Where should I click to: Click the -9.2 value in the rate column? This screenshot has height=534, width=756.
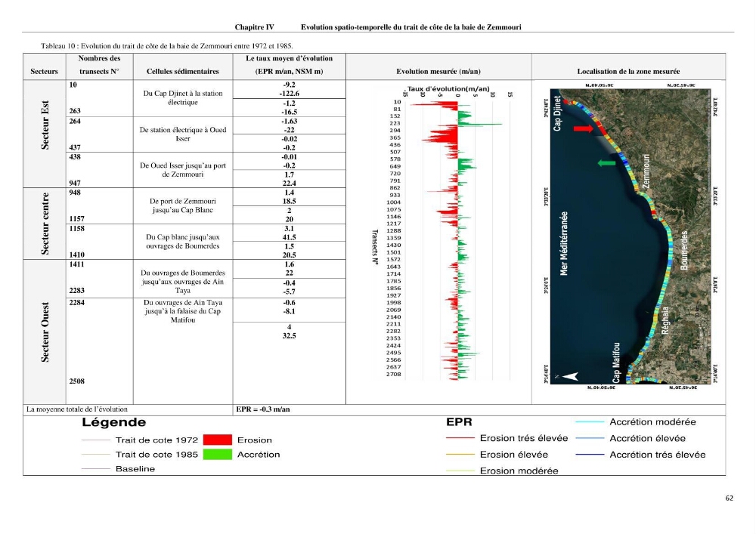(x=290, y=85)
